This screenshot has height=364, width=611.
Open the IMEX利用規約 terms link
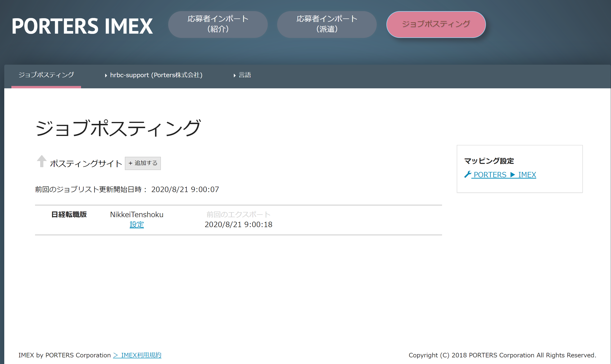click(137, 355)
